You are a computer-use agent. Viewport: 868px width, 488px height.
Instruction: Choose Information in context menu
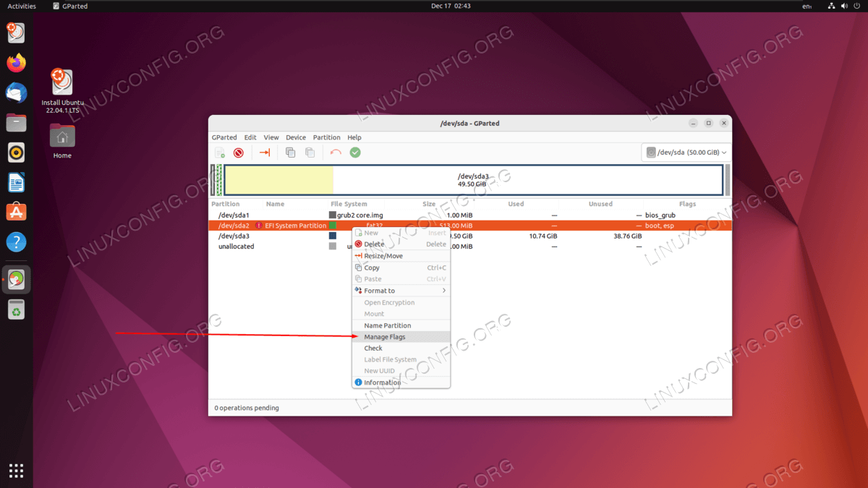coord(401,382)
